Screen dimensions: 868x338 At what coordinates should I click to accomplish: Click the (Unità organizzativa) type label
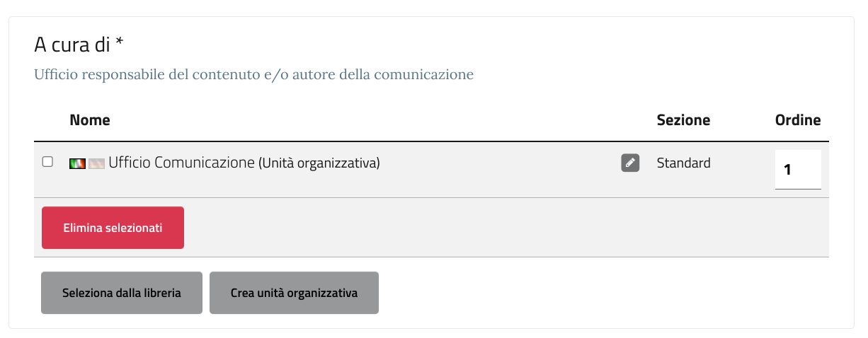click(319, 163)
